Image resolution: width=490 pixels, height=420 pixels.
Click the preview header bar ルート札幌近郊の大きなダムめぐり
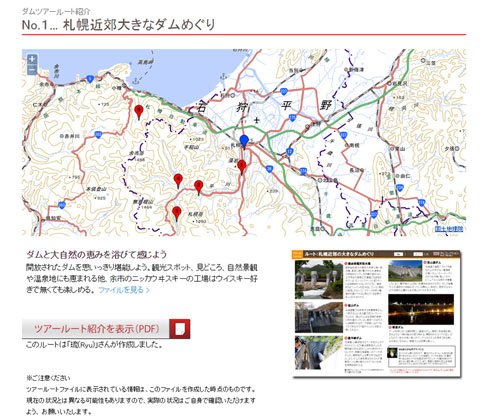coord(376,254)
